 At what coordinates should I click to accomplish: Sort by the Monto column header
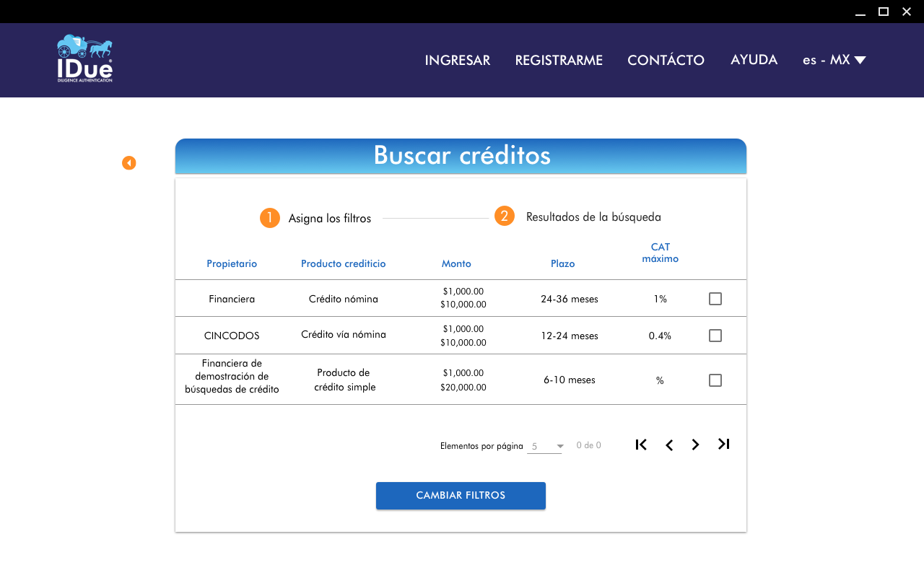[456, 264]
